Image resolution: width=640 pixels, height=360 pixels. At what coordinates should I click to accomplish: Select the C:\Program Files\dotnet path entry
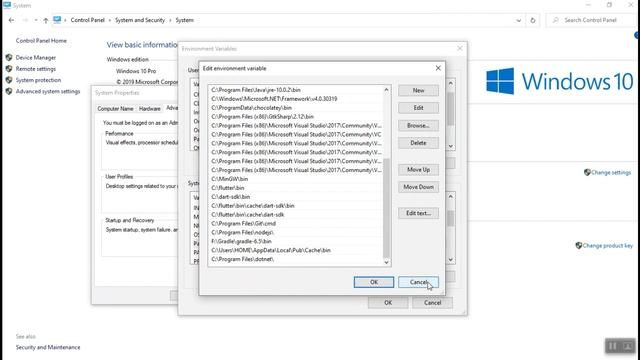pyautogui.click(x=296, y=259)
